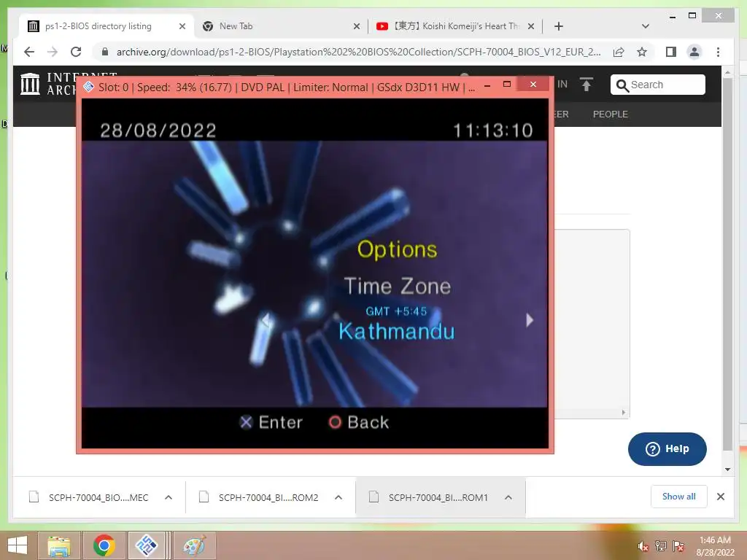Open Chrome side panel
This screenshot has height=560, width=747.
pos(671,52)
